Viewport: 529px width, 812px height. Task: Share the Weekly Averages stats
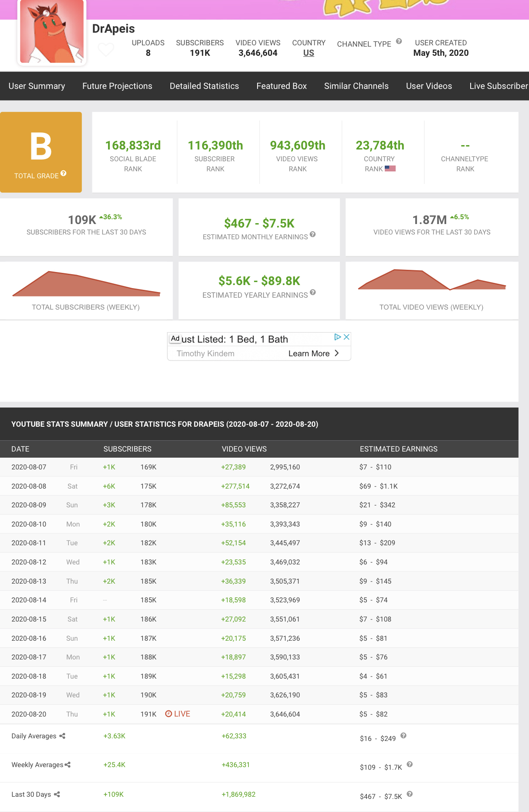68,764
